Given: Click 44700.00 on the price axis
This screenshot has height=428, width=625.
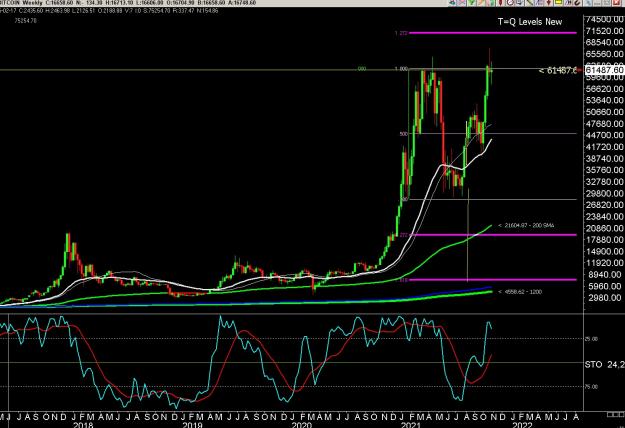Looking at the screenshot, I should coord(605,135).
